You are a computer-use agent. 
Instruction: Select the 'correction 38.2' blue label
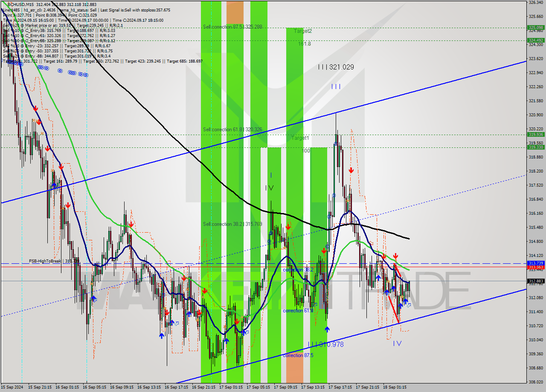pos(298,270)
